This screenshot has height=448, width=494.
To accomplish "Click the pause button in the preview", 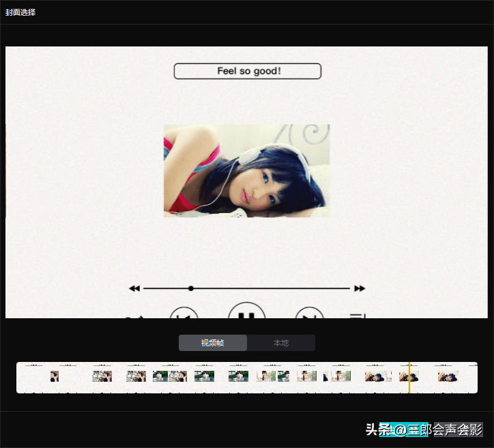I will [x=246, y=313].
